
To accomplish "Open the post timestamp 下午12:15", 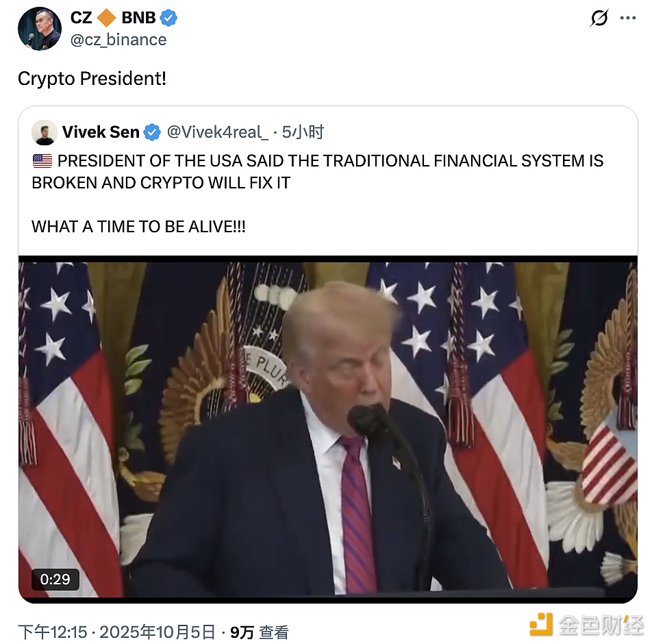I will [53, 632].
